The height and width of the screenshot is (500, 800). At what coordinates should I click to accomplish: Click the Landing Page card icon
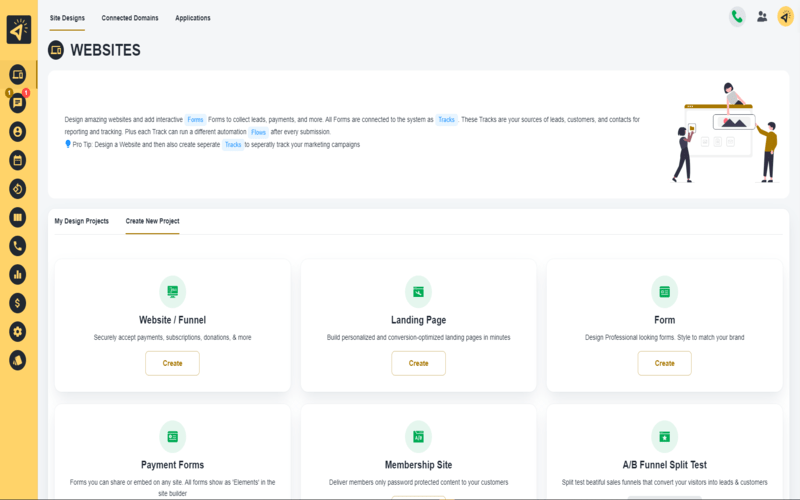418,292
